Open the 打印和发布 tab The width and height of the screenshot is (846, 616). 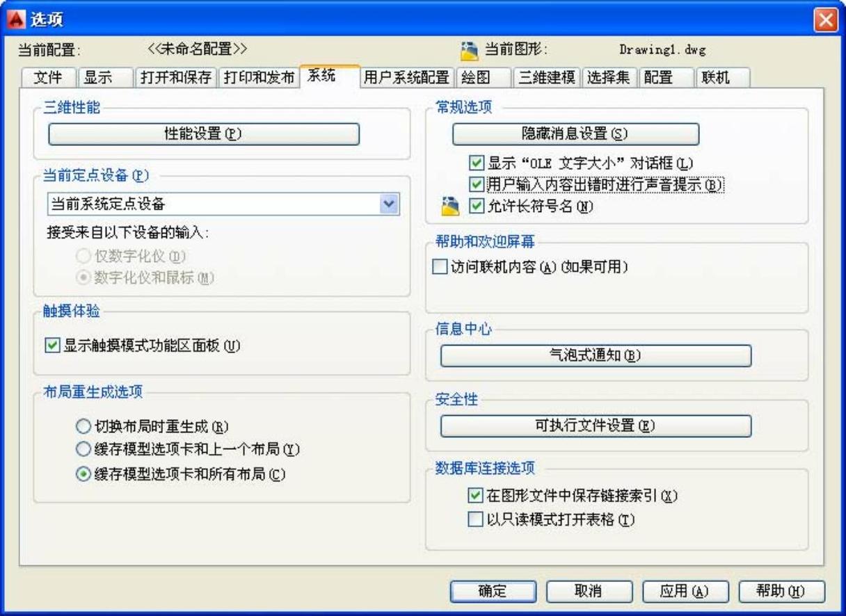[260, 78]
